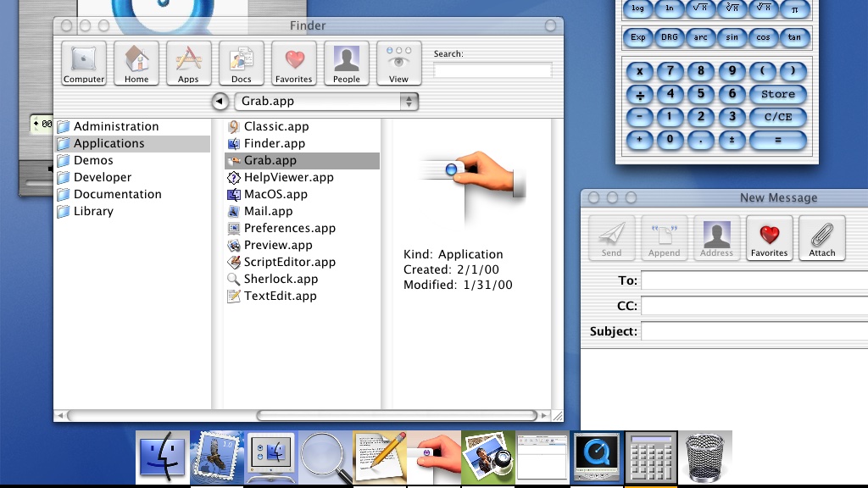Open Preview photo icon in Dock
This screenshot has width=868, height=488.
coord(488,457)
